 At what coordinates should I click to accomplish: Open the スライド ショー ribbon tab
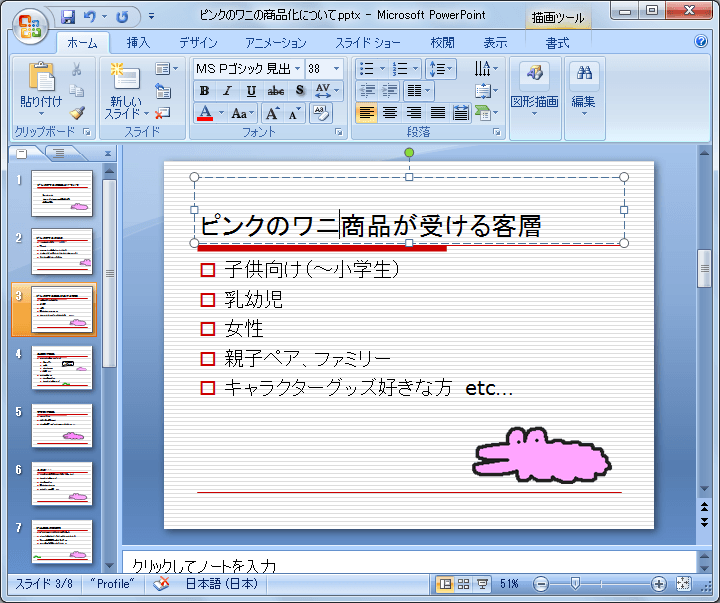(x=368, y=43)
